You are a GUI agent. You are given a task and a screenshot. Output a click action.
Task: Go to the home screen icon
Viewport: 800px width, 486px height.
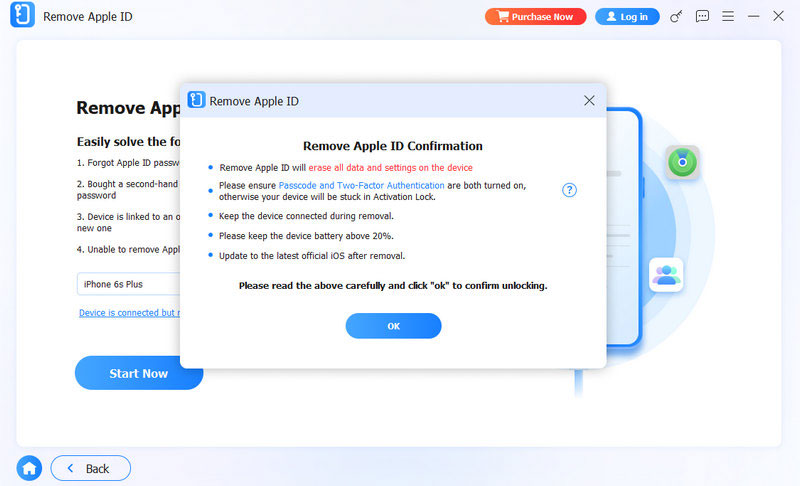29,468
